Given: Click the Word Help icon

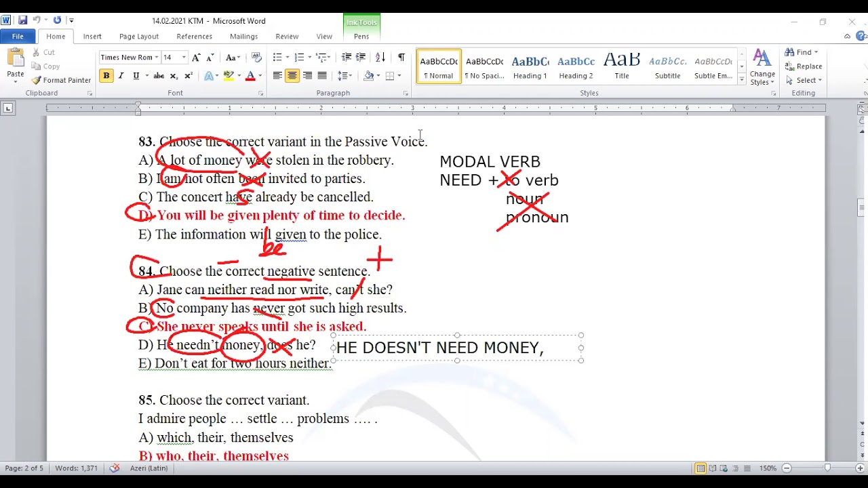Looking at the screenshot, I should (860, 37).
